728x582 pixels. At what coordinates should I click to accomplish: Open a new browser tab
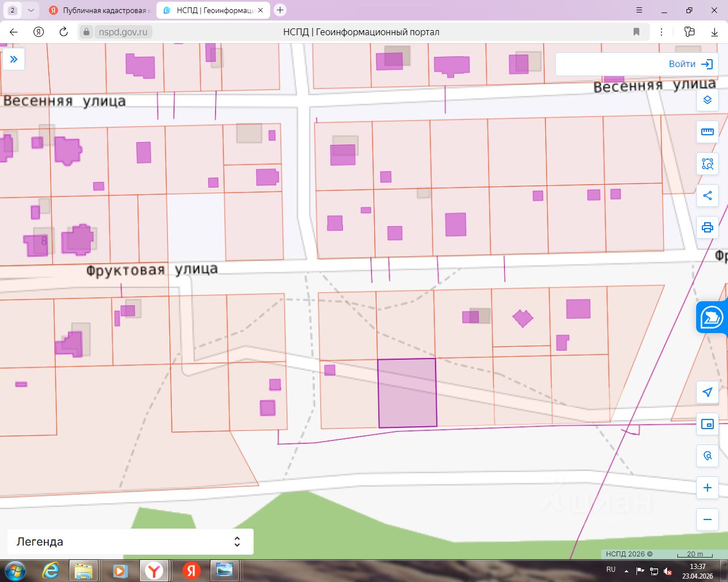[280, 10]
